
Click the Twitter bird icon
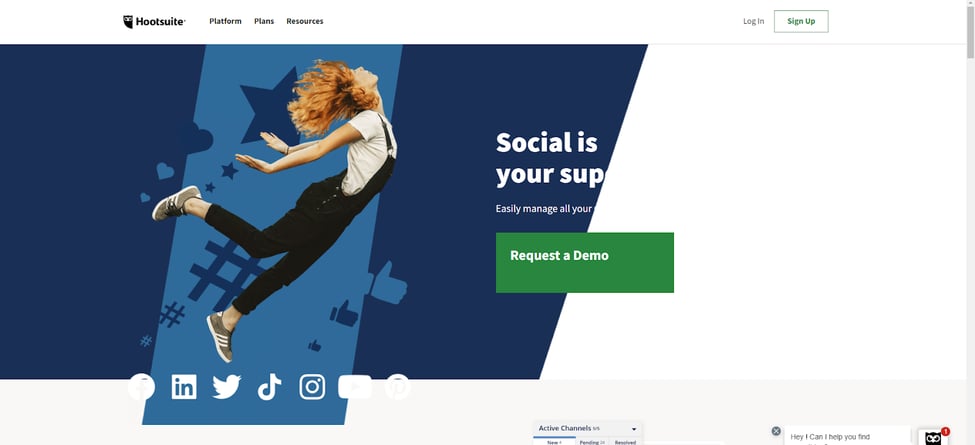pyautogui.click(x=226, y=387)
